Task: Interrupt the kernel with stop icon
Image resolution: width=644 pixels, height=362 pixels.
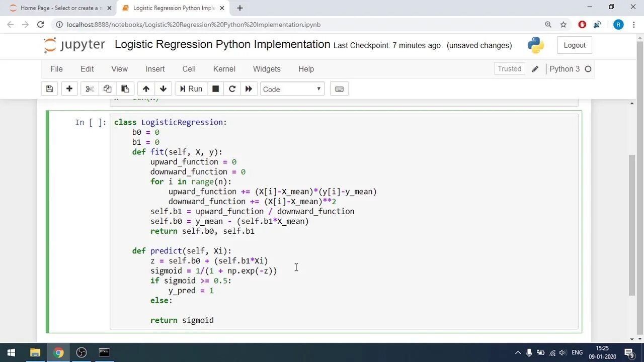Action: click(x=215, y=89)
